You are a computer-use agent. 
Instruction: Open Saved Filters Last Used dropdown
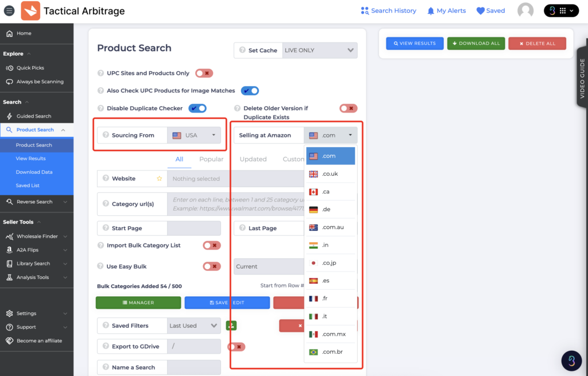(x=194, y=325)
